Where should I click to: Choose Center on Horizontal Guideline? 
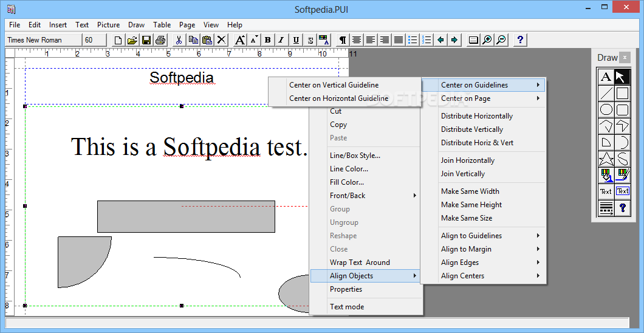tap(339, 98)
